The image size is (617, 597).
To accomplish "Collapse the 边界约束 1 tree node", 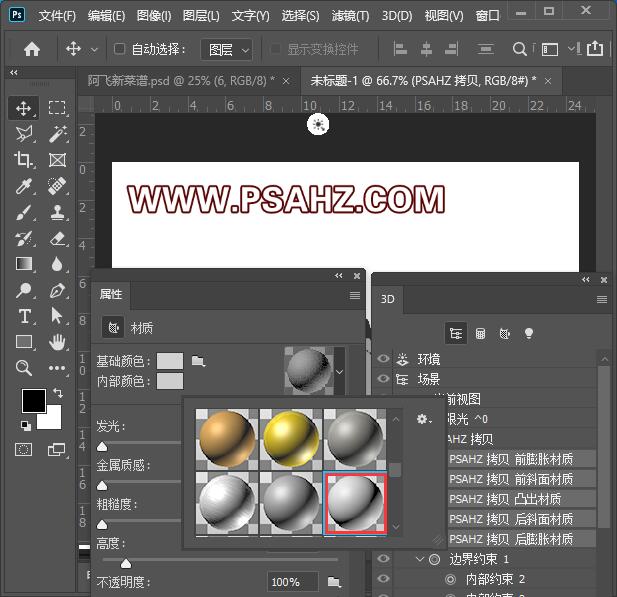I will pyautogui.click(x=420, y=559).
